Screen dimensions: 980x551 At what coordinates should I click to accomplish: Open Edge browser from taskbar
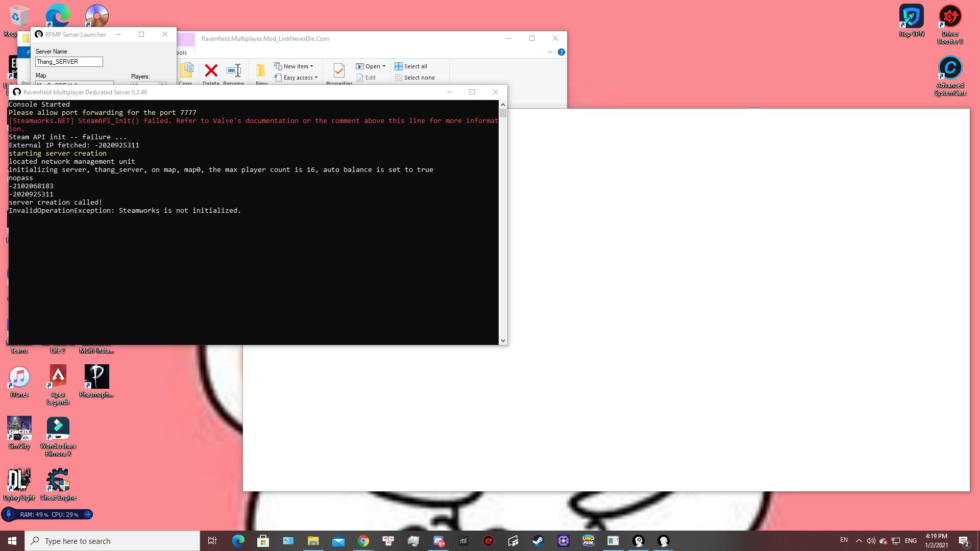(x=238, y=541)
